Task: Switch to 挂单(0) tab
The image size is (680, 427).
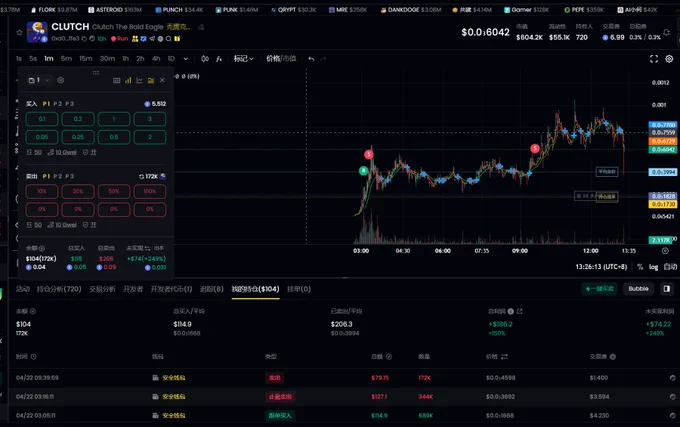Action: (299, 289)
